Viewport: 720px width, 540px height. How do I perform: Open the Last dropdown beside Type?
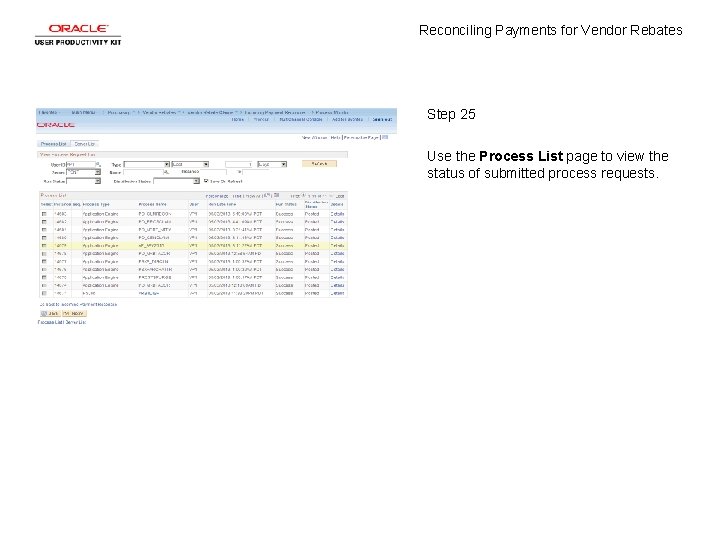[190, 164]
